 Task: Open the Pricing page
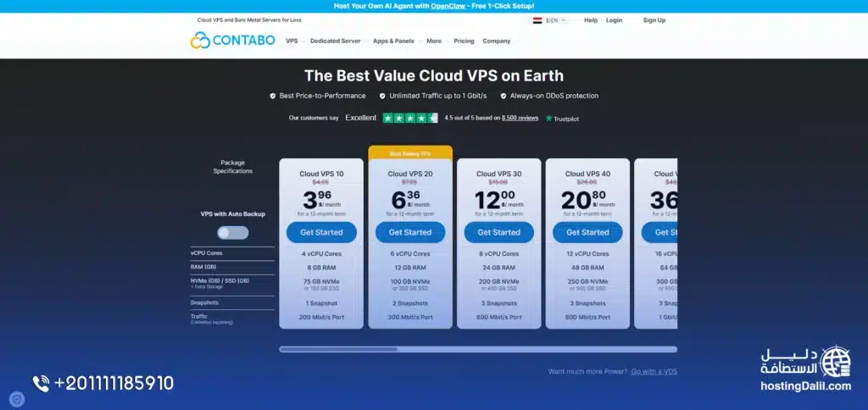464,41
